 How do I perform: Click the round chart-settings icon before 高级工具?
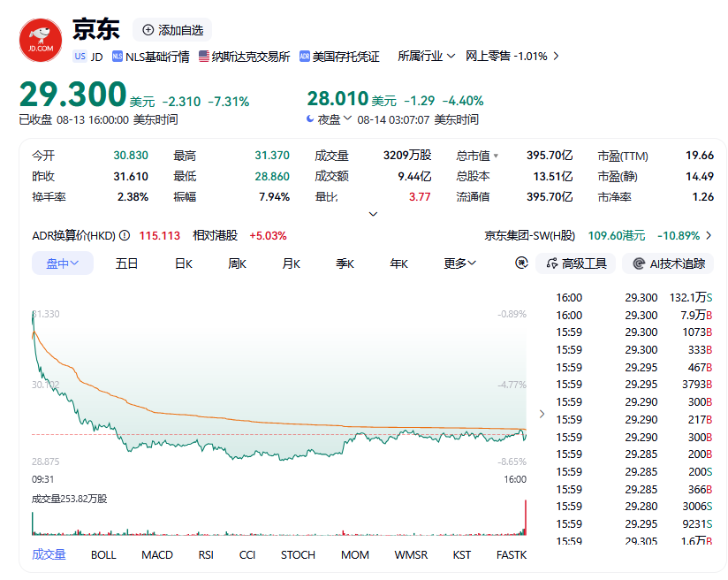point(521,263)
